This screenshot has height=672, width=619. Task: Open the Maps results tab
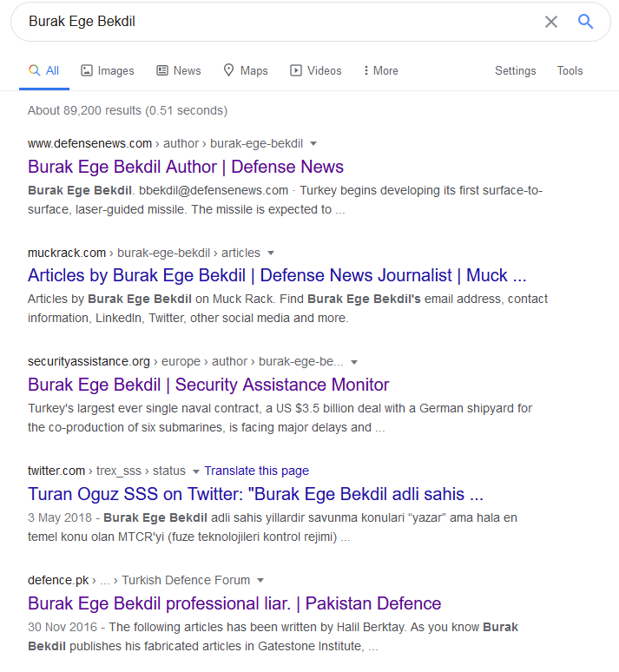(245, 71)
